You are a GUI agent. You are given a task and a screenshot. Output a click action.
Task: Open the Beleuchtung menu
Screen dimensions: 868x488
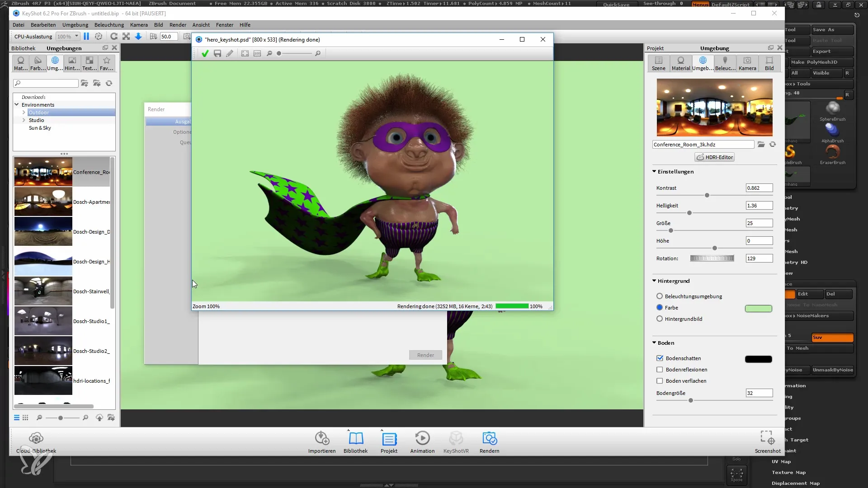pos(108,24)
